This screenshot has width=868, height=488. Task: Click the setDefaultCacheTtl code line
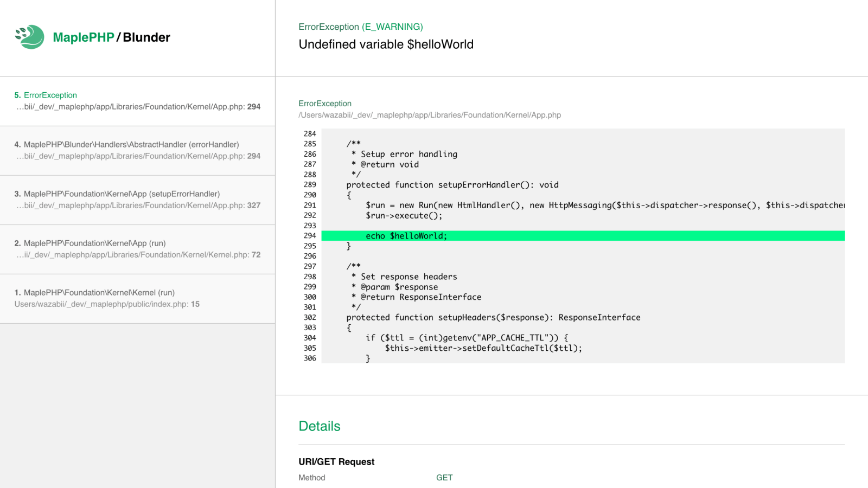tap(483, 348)
